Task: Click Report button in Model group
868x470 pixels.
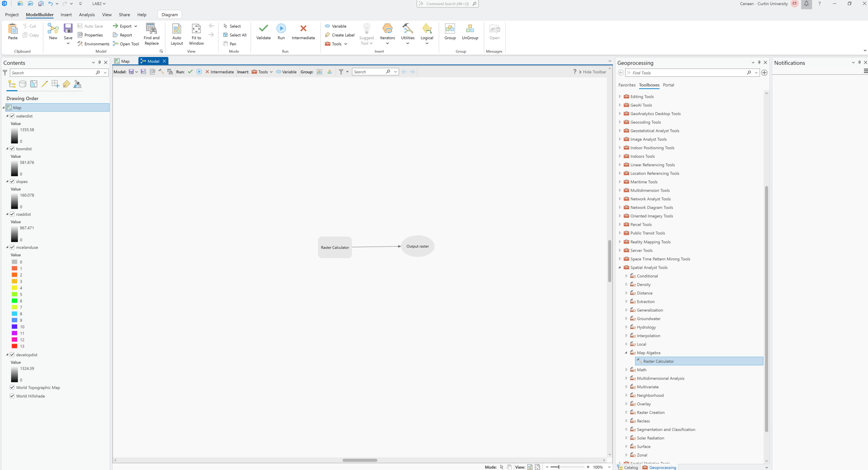Action: tap(122, 35)
